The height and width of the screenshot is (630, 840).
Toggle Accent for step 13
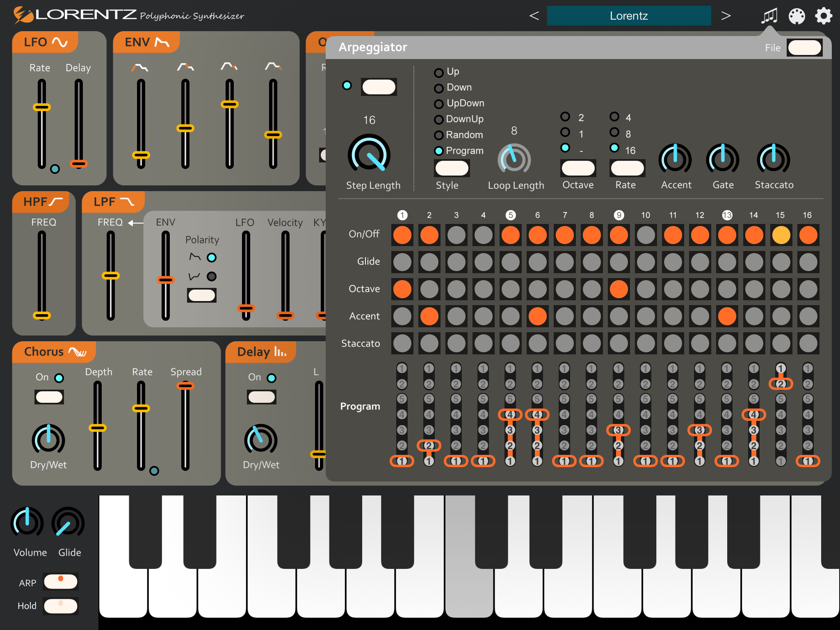pyautogui.click(x=727, y=316)
